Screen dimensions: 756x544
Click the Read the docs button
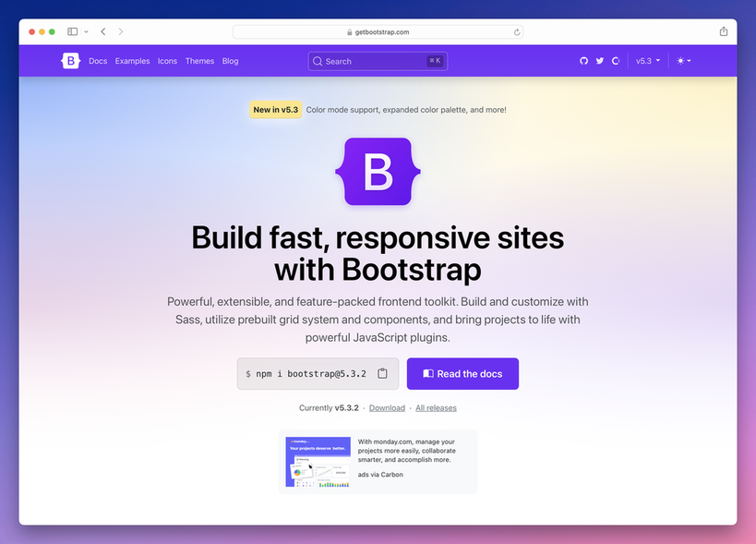[x=462, y=373]
